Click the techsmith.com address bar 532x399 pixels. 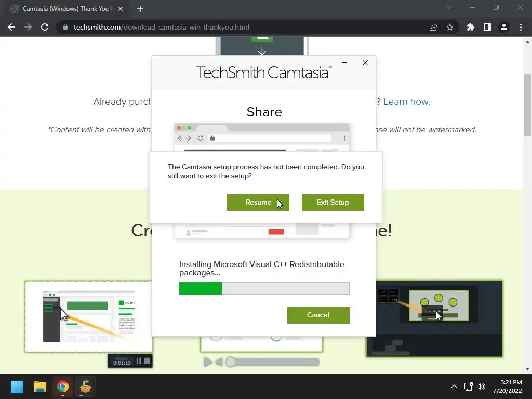244,27
